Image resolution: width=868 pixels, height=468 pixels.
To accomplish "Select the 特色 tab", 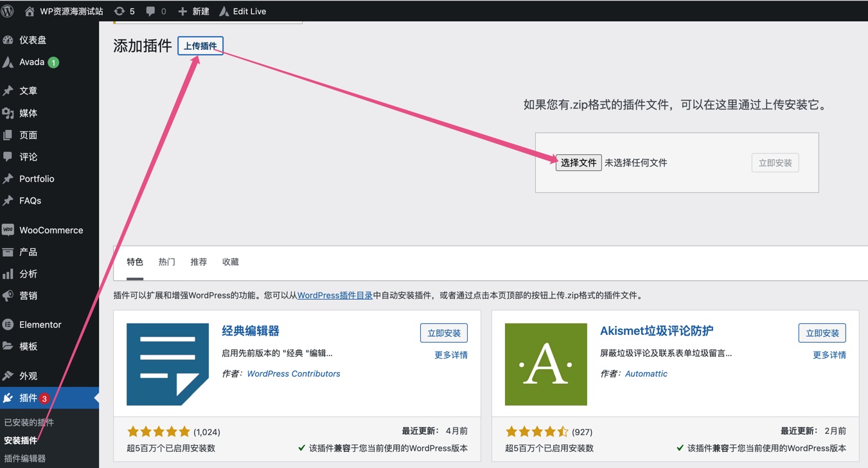I will [x=135, y=262].
